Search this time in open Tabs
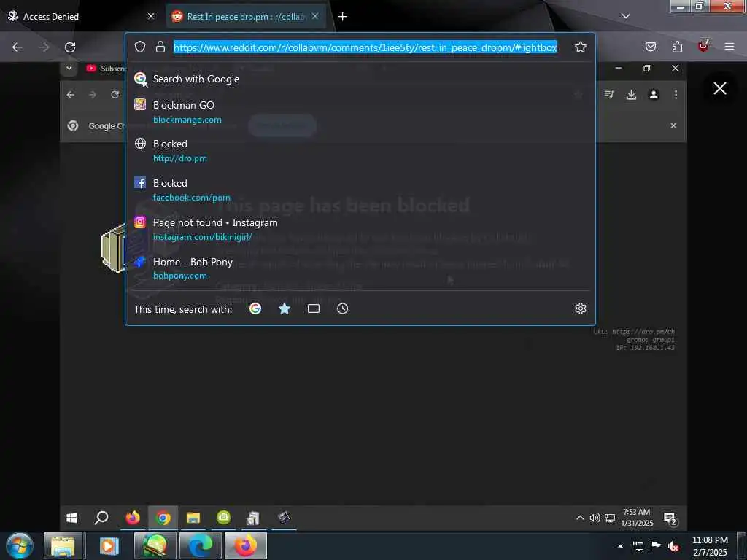747x560 pixels. pyautogui.click(x=314, y=308)
